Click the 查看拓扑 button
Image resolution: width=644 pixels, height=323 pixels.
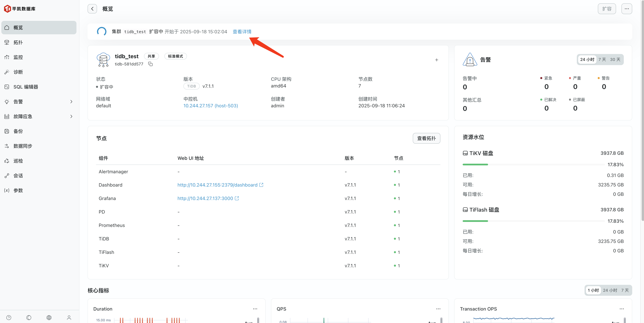(426, 138)
